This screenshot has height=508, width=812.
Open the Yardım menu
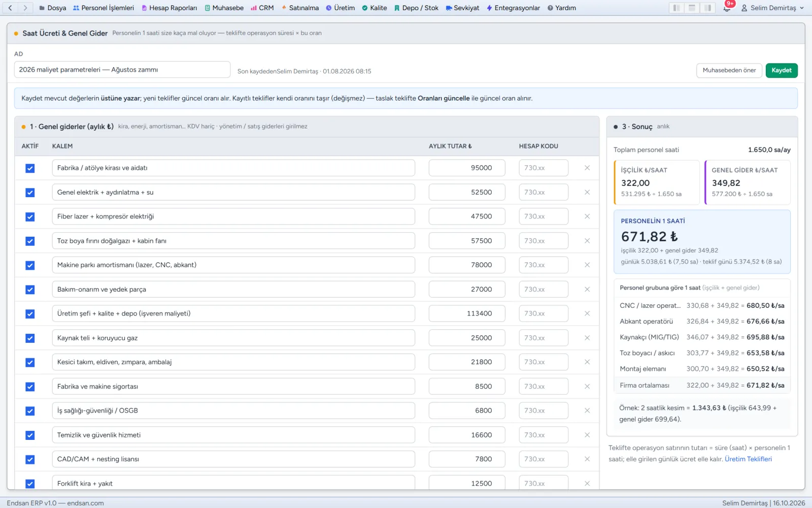click(x=561, y=8)
